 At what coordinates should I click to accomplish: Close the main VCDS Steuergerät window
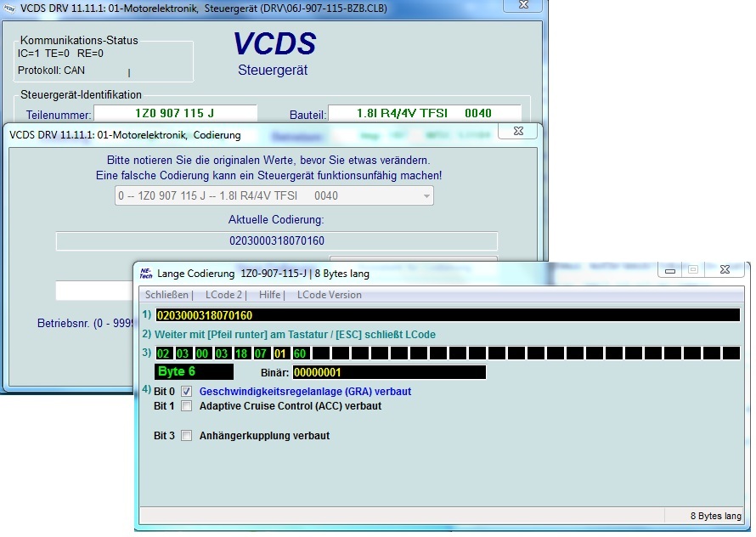point(523,5)
